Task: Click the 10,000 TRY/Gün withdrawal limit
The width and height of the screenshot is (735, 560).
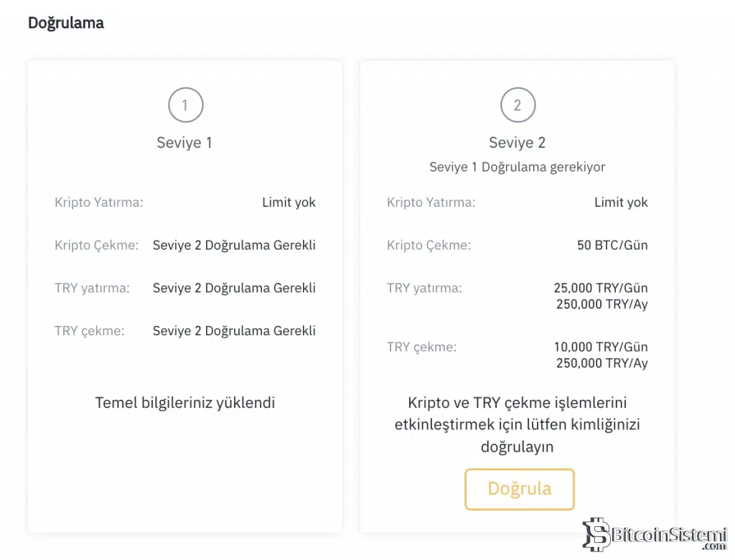Action: tap(601, 347)
